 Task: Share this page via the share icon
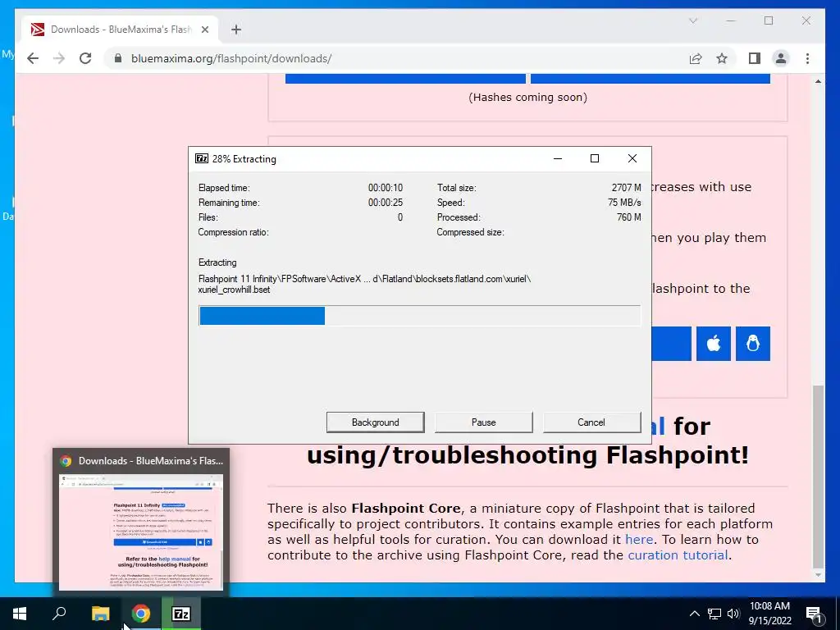696,58
